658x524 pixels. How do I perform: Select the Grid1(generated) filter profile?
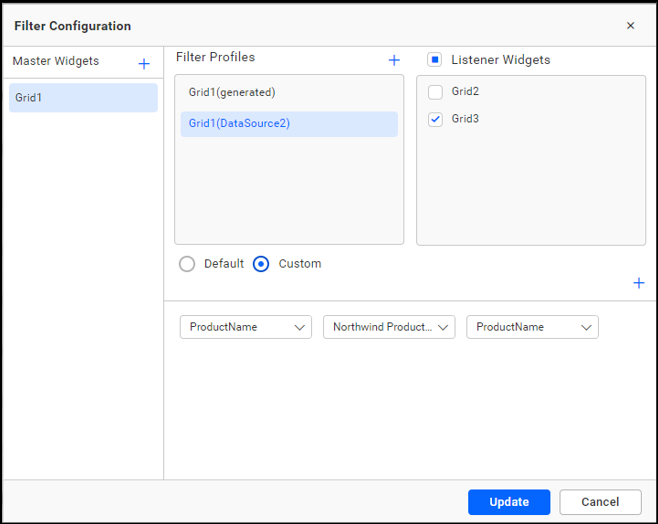pyautogui.click(x=289, y=92)
